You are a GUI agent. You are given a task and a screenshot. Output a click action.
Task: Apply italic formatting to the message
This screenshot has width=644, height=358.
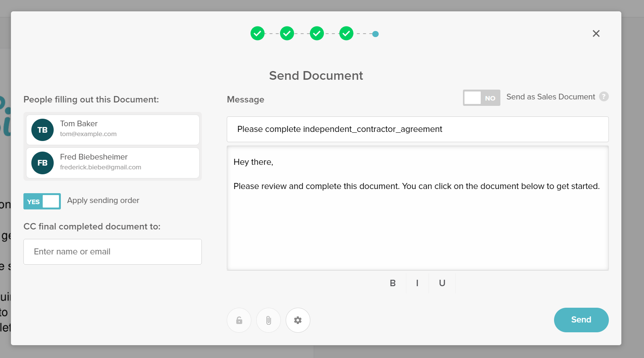tap(417, 283)
